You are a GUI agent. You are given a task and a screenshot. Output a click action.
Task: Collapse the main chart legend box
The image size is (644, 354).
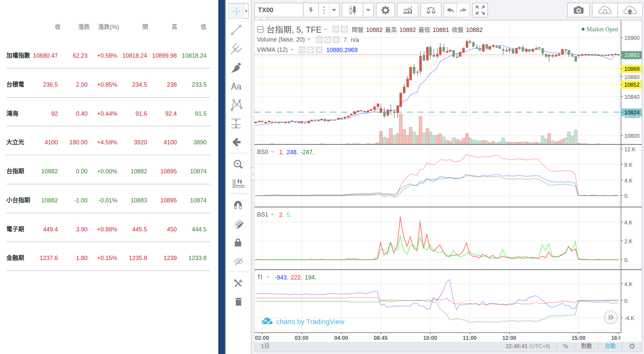coord(260,30)
